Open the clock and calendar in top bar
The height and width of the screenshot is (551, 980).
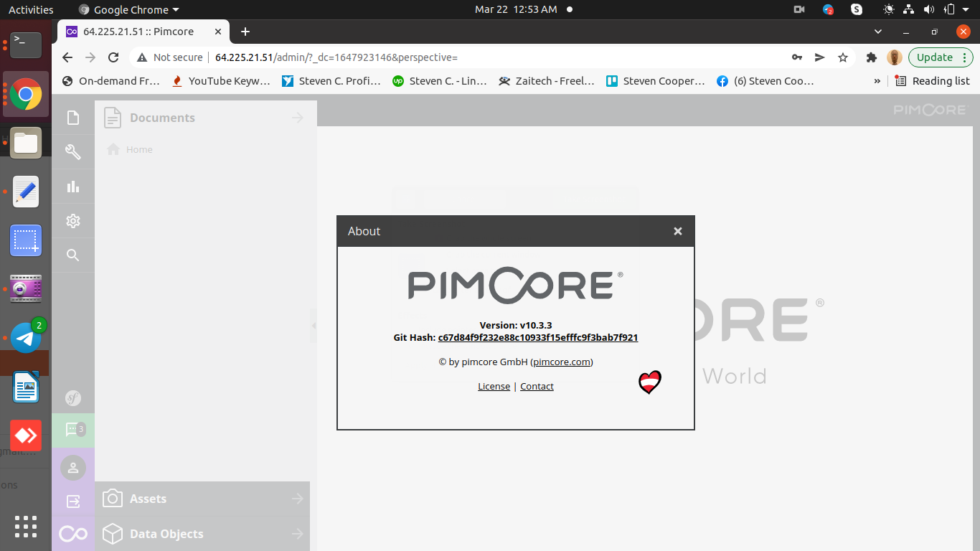coord(516,9)
